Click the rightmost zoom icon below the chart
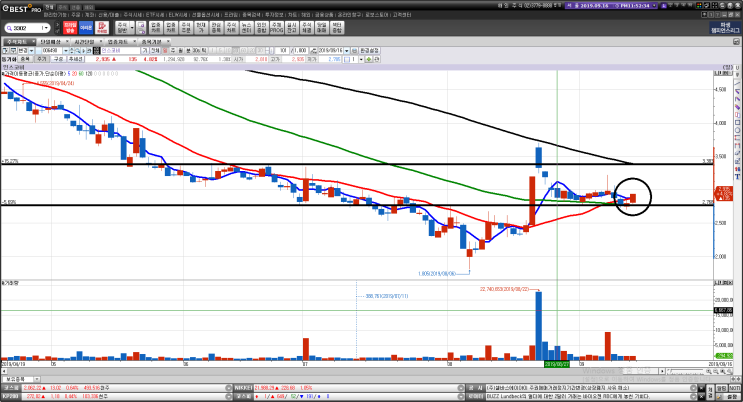This screenshot has height=402, width=743. point(731,371)
